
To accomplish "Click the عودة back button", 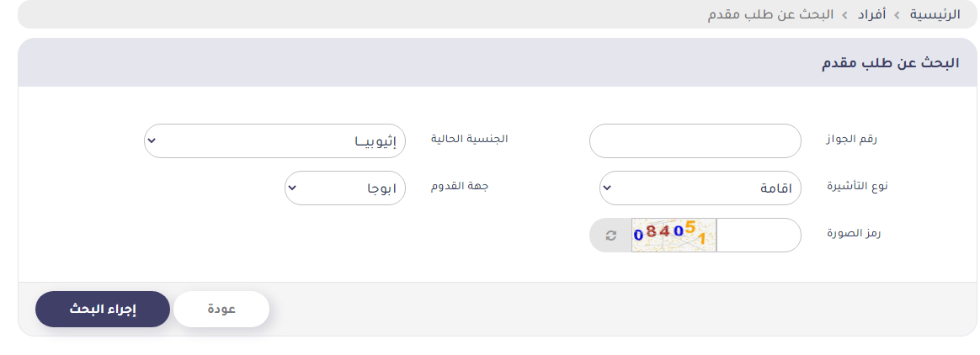I will point(221,309).
